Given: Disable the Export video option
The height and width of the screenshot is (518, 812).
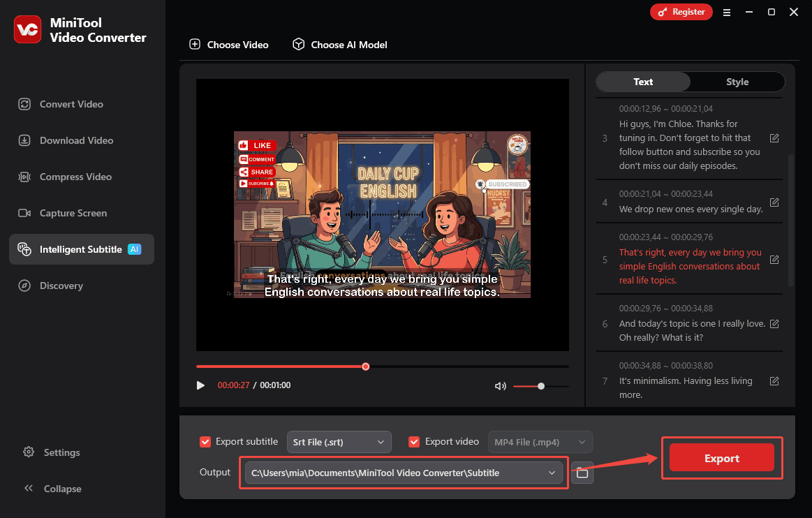Looking at the screenshot, I should tap(414, 441).
